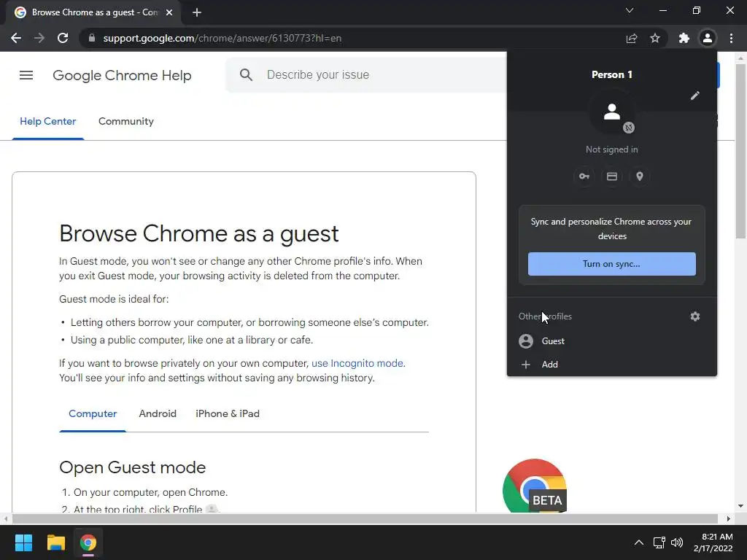Open saved passwords key icon
Viewport: 747px width, 560px height.
(x=584, y=176)
